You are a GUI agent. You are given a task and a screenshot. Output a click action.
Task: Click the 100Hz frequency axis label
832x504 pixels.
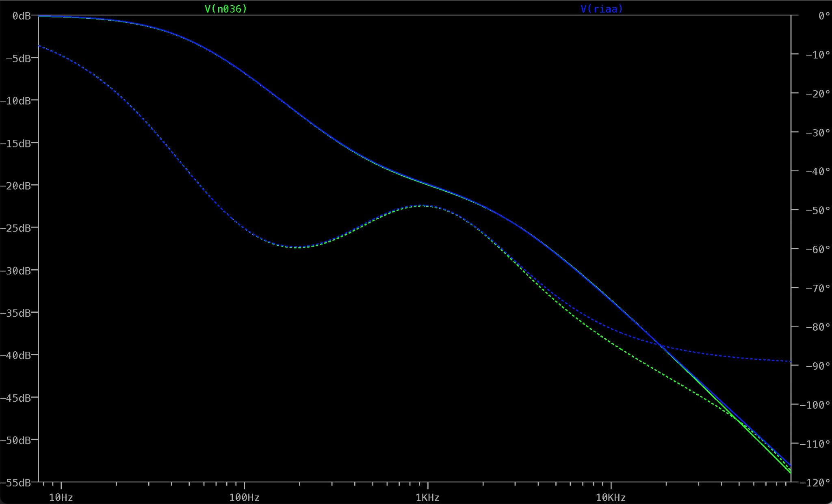pyautogui.click(x=244, y=498)
